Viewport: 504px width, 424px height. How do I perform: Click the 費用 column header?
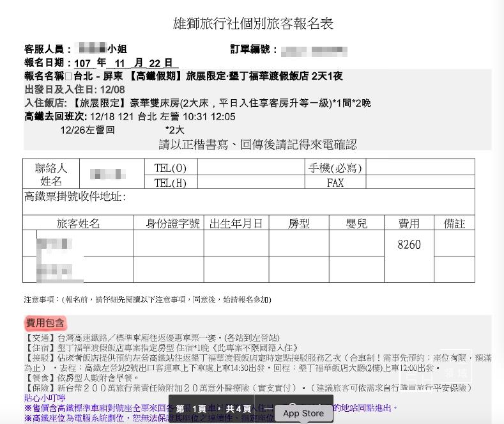click(x=409, y=223)
